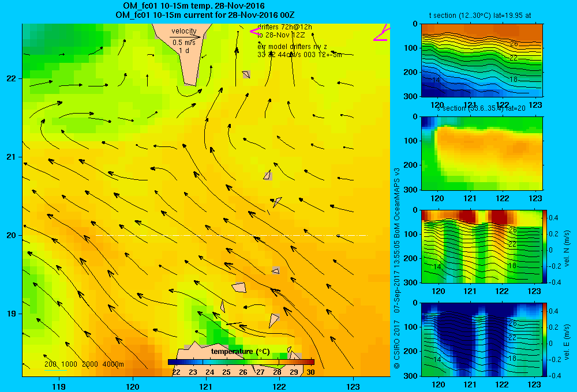This screenshot has height=392, width=577.
Task: Click depth label '300' on temperature section
Action: [x=411, y=96]
